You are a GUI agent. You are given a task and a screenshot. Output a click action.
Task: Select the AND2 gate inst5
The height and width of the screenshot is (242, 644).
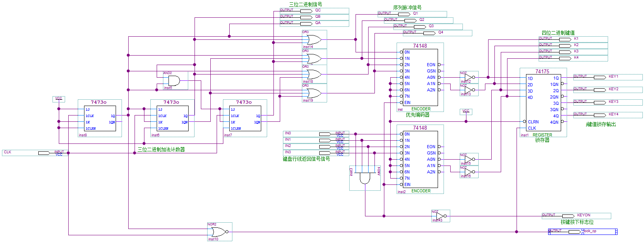point(174,81)
